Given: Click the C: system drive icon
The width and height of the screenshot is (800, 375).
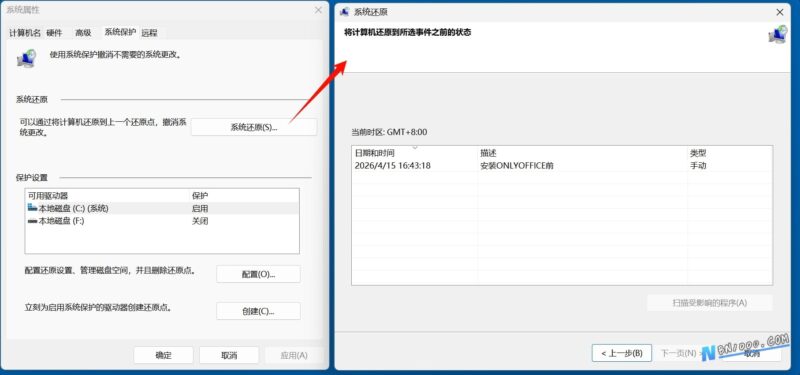Looking at the screenshot, I should click(x=33, y=208).
